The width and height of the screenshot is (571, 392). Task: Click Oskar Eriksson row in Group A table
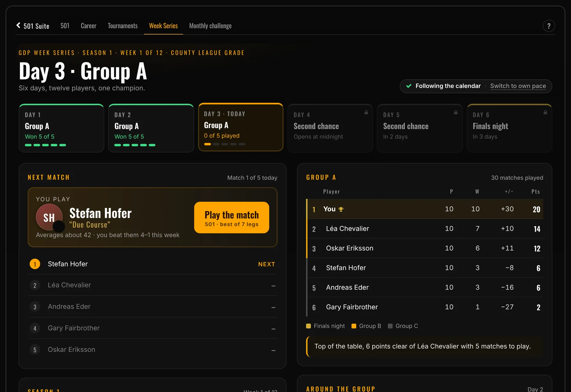click(x=425, y=248)
